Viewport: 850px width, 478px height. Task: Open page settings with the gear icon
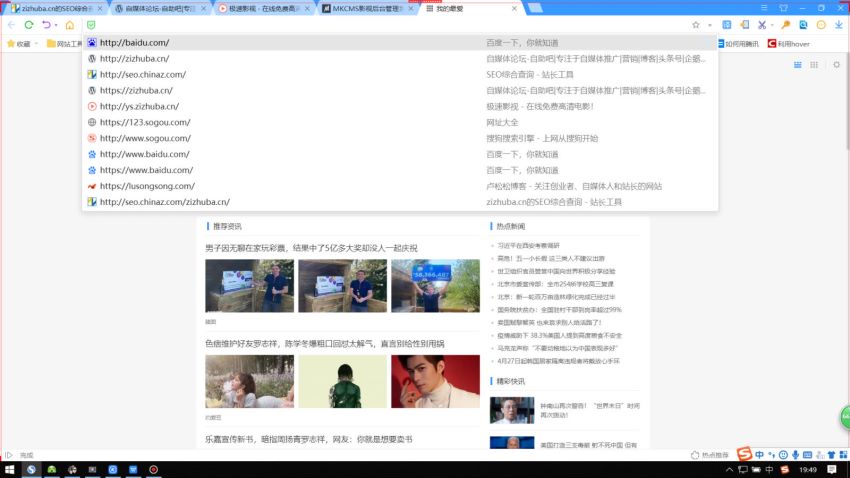coord(836,65)
